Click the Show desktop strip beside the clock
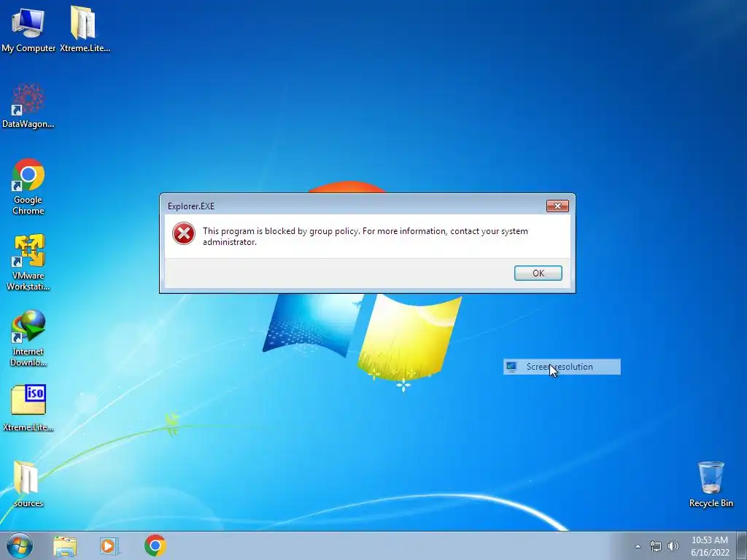This screenshot has width=747, height=560. tap(742, 545)
